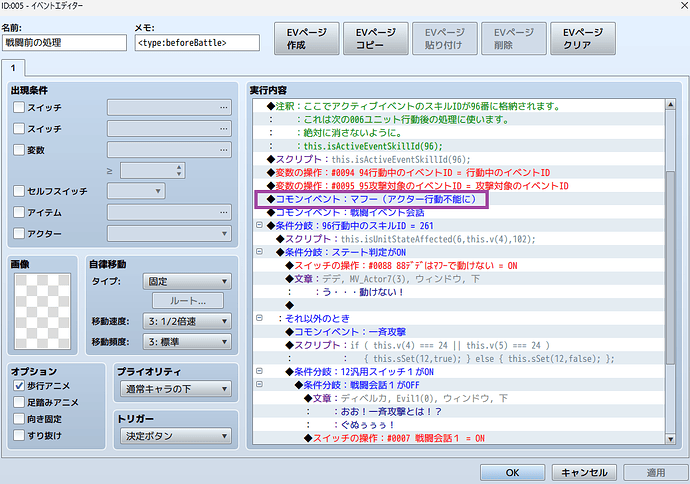Select the ぐぬぅぅぅ！ text line
This screenshot has height=484, width=690.
click(x=459, y=425)
